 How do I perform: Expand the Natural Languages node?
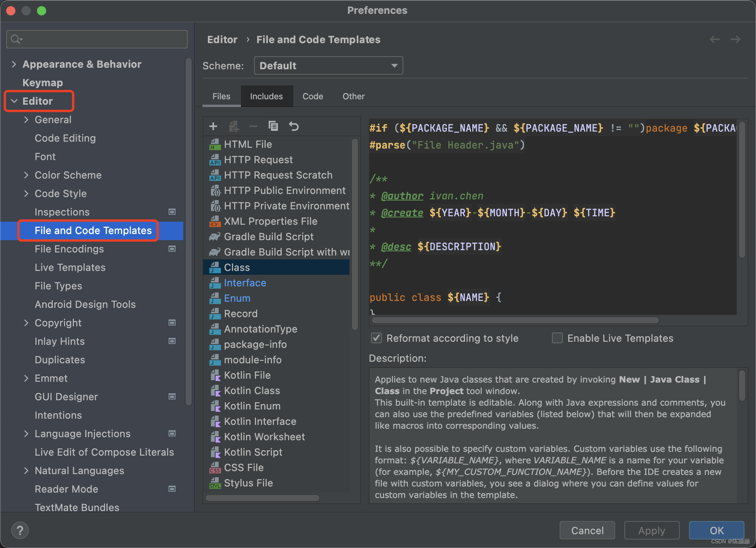pos(26,471)
